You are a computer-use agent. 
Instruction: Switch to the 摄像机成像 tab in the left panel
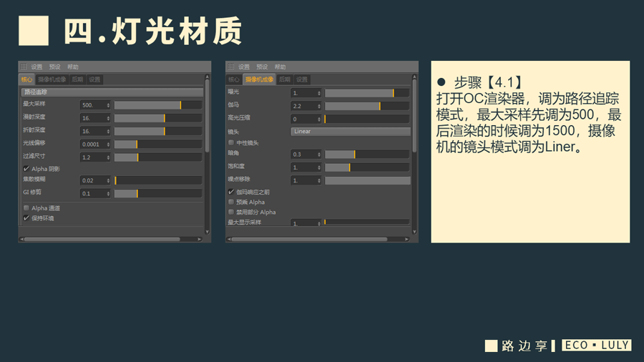click(x=52, y=79)
